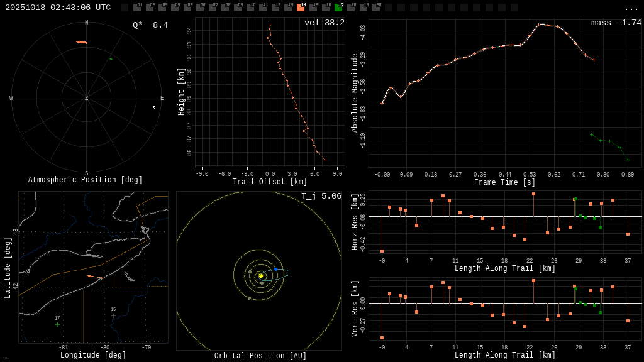Open the three-dots menu at top right
Image resolution: width=644 pixels, height=362 pixels.
[631, 8]
